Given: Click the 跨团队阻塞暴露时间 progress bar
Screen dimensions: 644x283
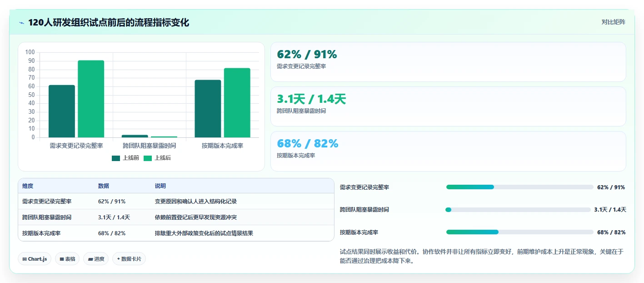Looking at the screenshot, I should pyautogui.click(x=518, y=210).
